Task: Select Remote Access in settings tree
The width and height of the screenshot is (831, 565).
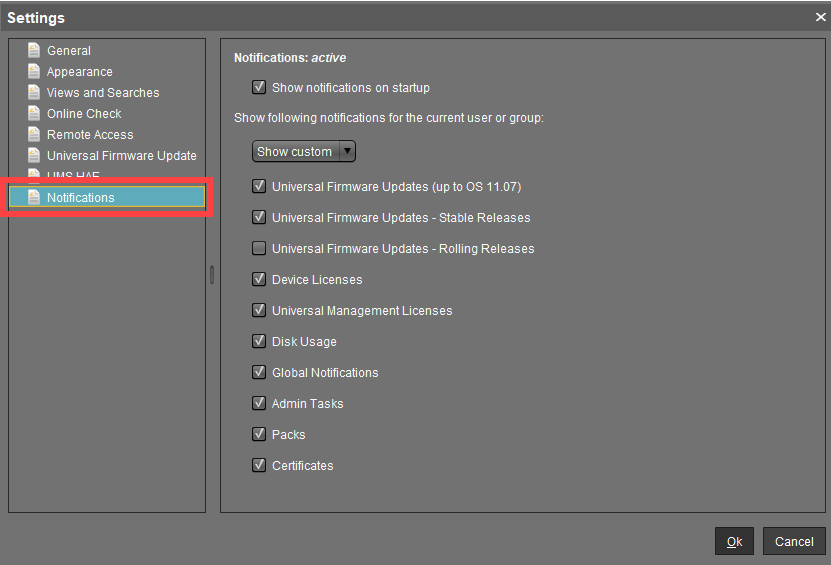Action: point(90,134)
